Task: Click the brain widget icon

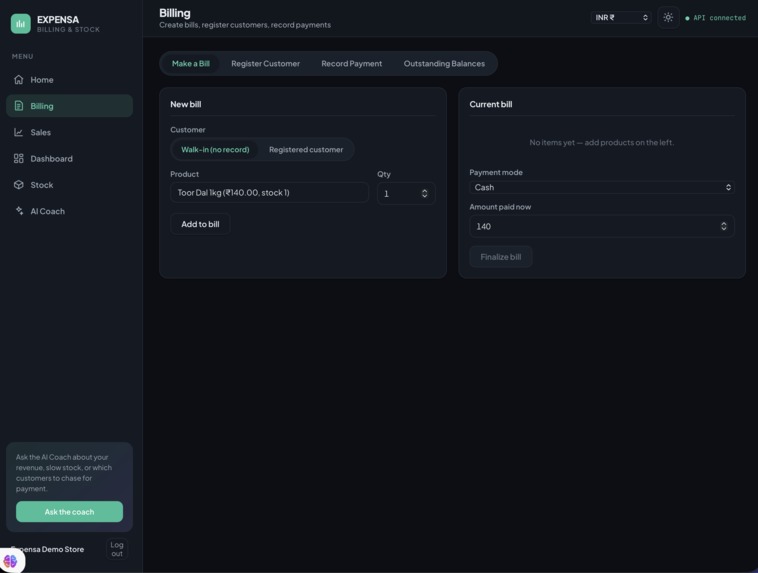Action: pyautogui.click(x=11, y=561)
